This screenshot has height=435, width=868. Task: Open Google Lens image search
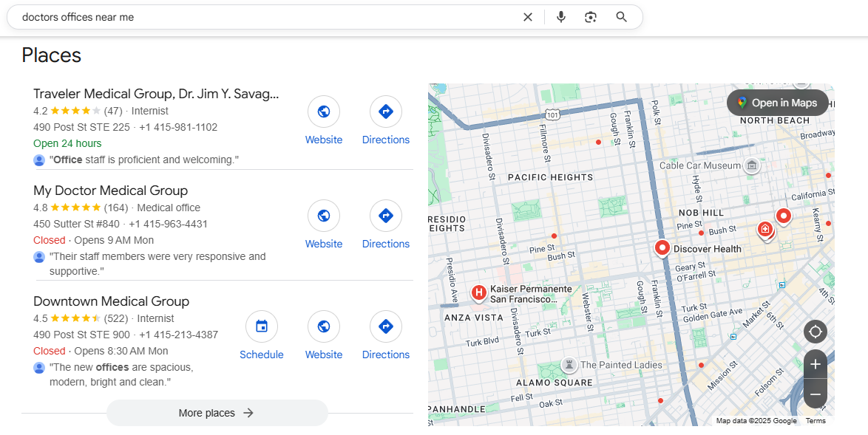(x=590, y=17)
